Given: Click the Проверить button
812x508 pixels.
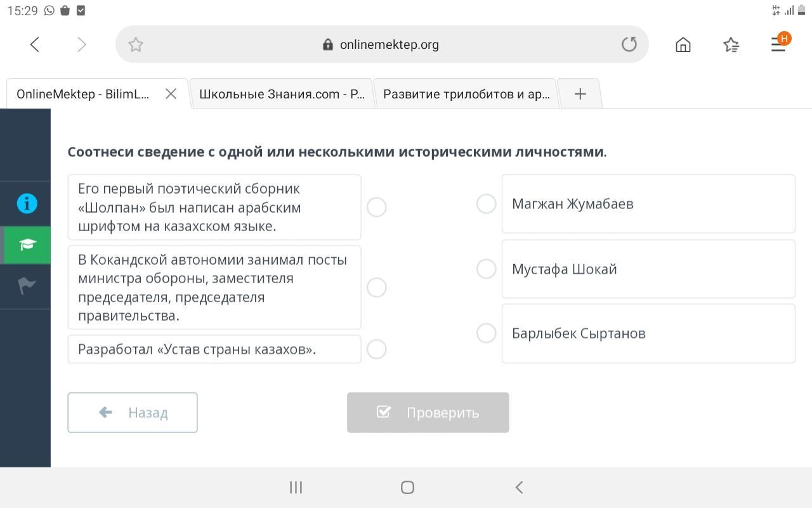Looking at the screenshot, I should pyautogui.click(x=428, y=413).
